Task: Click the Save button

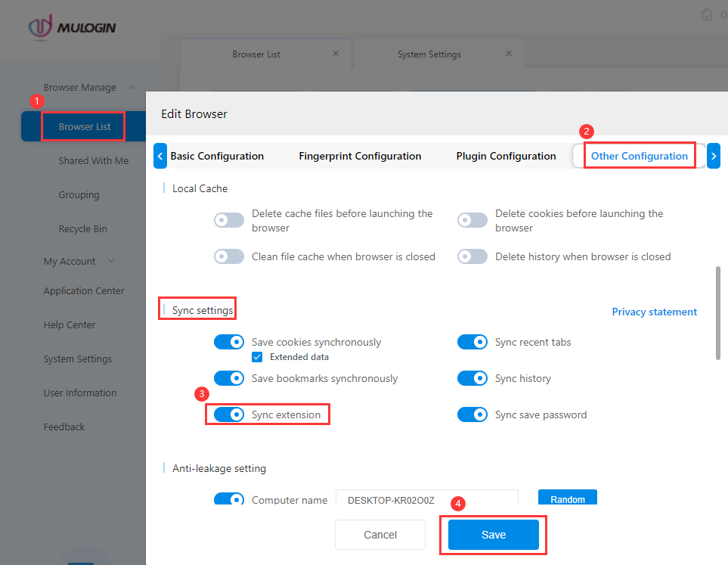Action: pyautogui.click(x=493, y=535)
